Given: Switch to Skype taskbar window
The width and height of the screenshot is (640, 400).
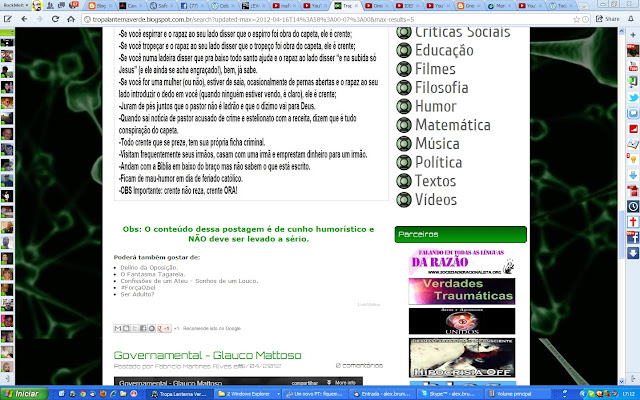Looking at the screenshot, I should click(449, 394).
